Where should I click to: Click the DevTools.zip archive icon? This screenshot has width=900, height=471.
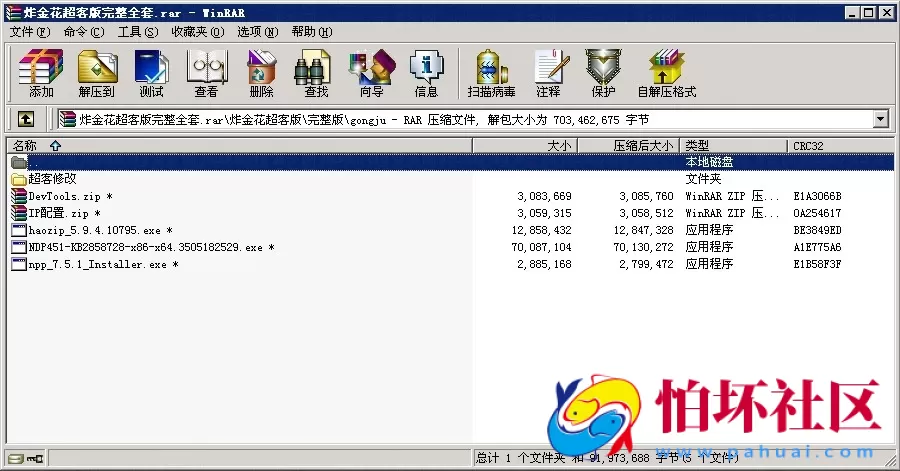point(19,196)
